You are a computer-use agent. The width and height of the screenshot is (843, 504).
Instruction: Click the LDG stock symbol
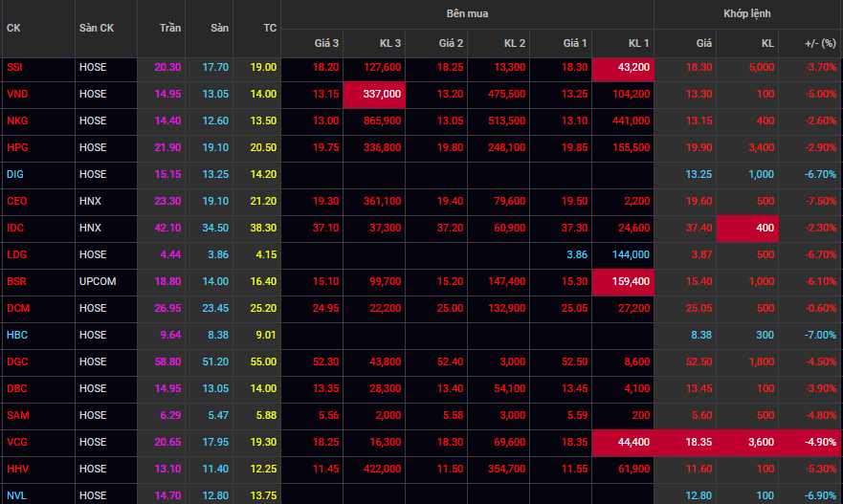coord(16,254)
